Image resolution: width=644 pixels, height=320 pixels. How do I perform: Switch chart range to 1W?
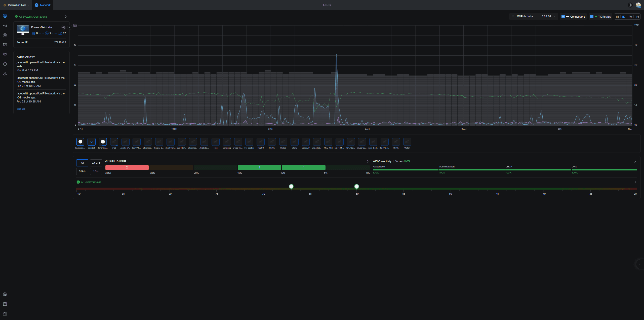[630, 17]
